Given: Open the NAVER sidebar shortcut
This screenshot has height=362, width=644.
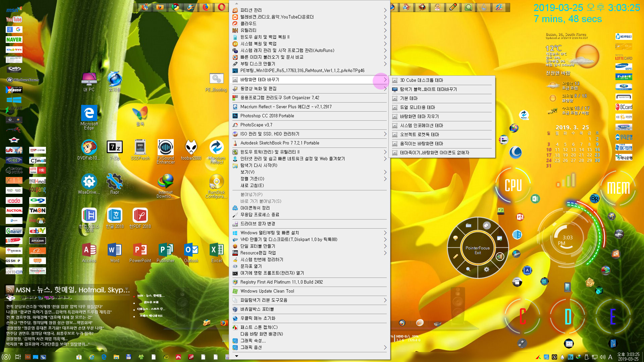Looking at the screenshot, I should 14,40.
